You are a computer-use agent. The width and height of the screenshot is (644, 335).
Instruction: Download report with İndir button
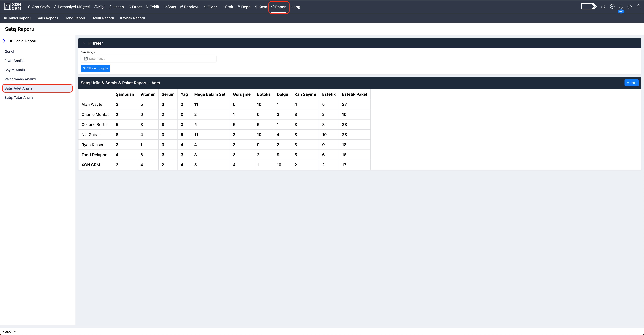631,83
